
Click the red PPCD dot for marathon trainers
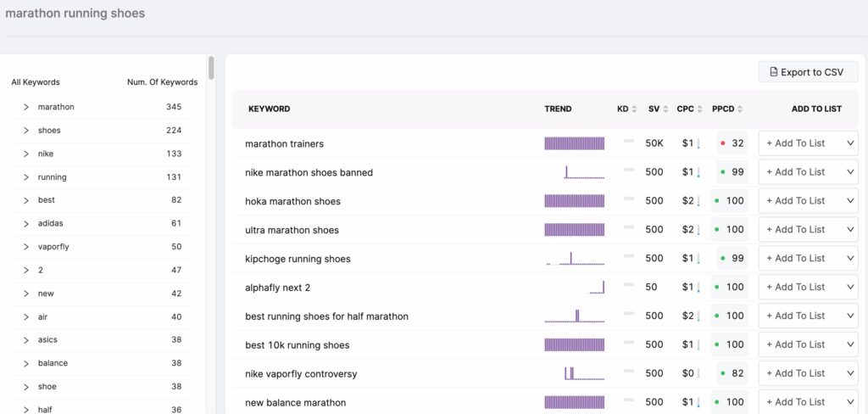722,143
